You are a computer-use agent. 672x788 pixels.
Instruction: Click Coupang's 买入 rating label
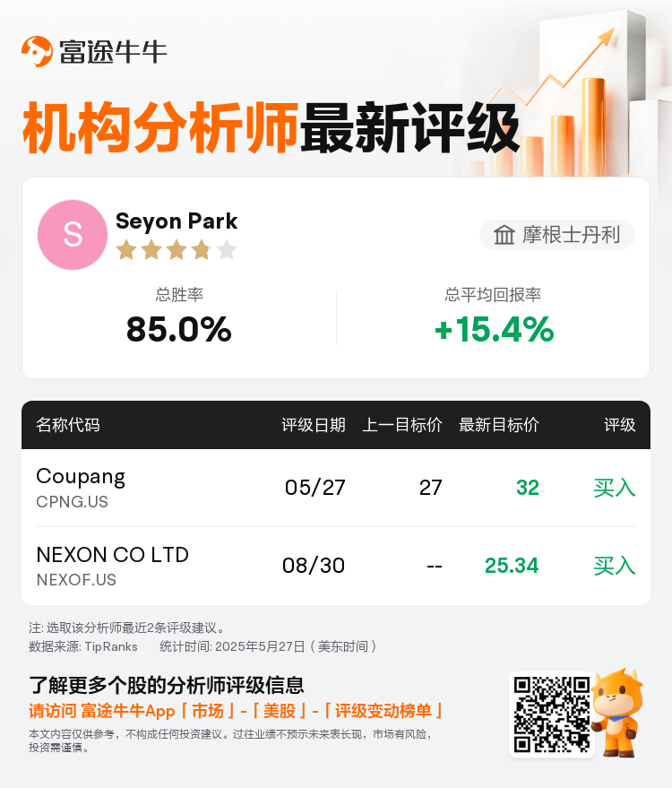(615, 488)
